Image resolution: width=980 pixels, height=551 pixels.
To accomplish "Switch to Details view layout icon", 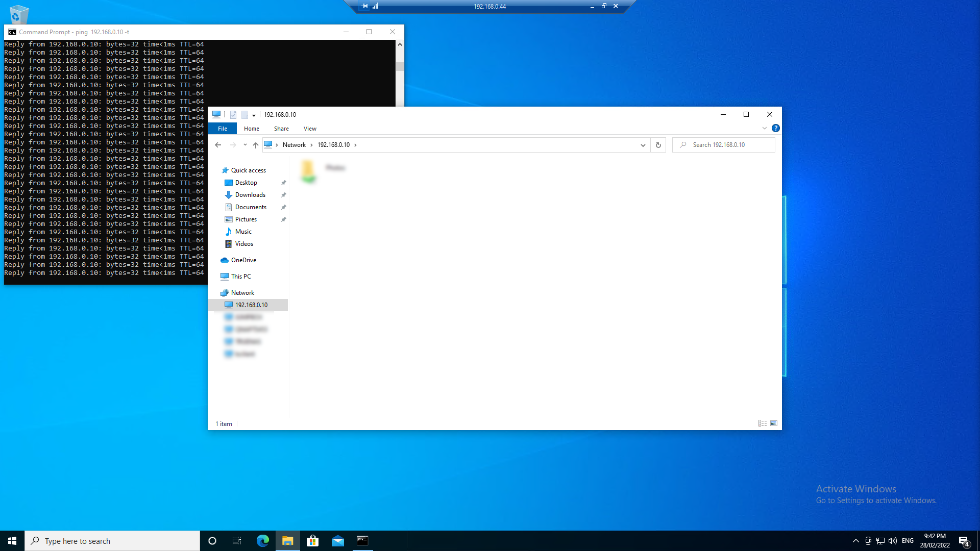I will tap(762, 423).
